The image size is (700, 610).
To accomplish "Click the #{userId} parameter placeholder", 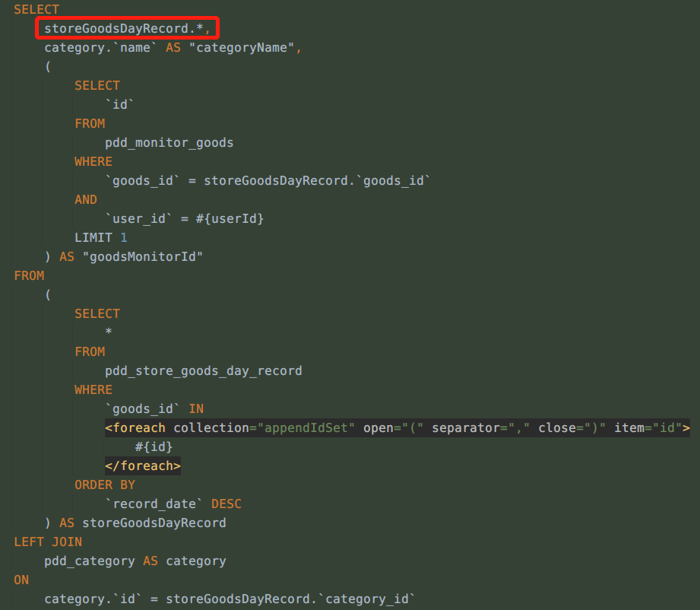I will click(x=230, y=218).
